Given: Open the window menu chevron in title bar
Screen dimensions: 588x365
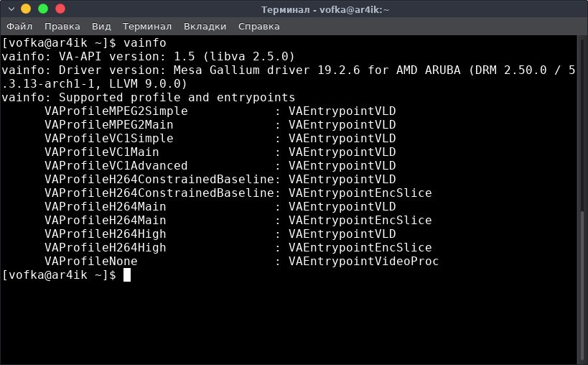Looking at the screenshot, I should pos(11,9).
